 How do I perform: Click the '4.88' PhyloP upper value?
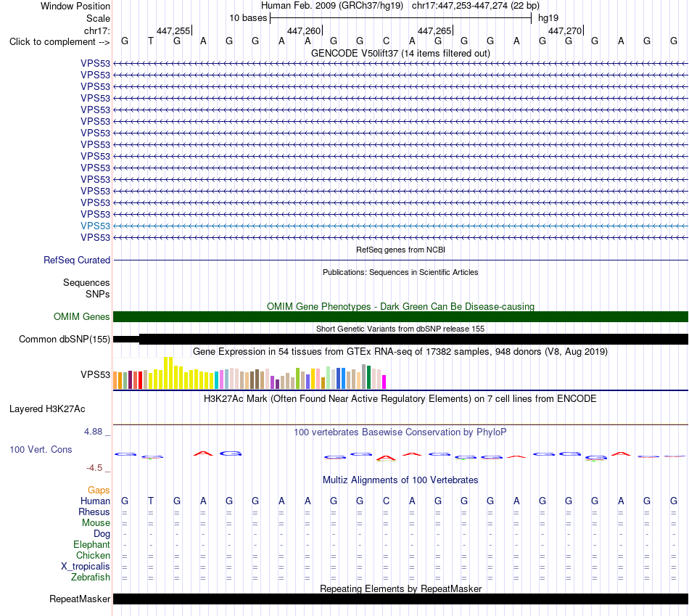[x=93, y=432]
